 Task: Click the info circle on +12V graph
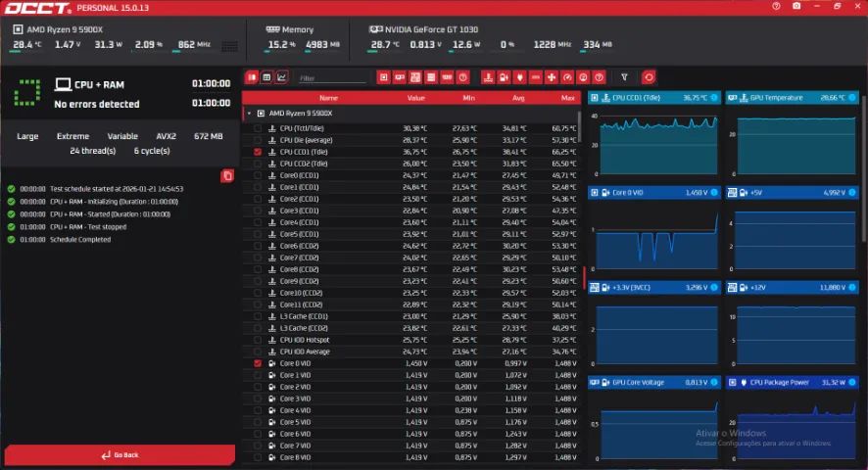pos(852,287)
